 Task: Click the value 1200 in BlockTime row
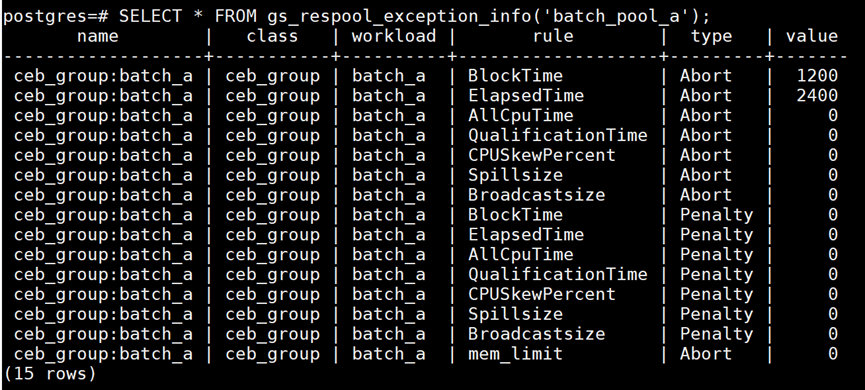coord(817,76)
